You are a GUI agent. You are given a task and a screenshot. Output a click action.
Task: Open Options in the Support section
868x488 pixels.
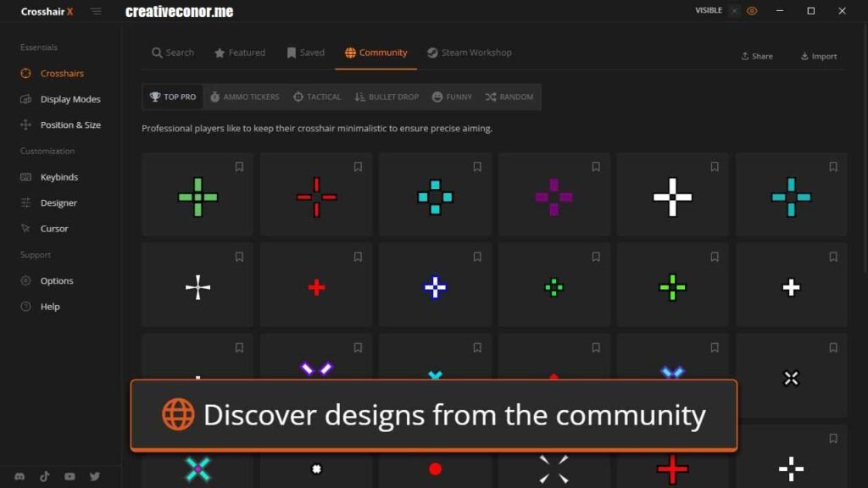tap(47, 280)
